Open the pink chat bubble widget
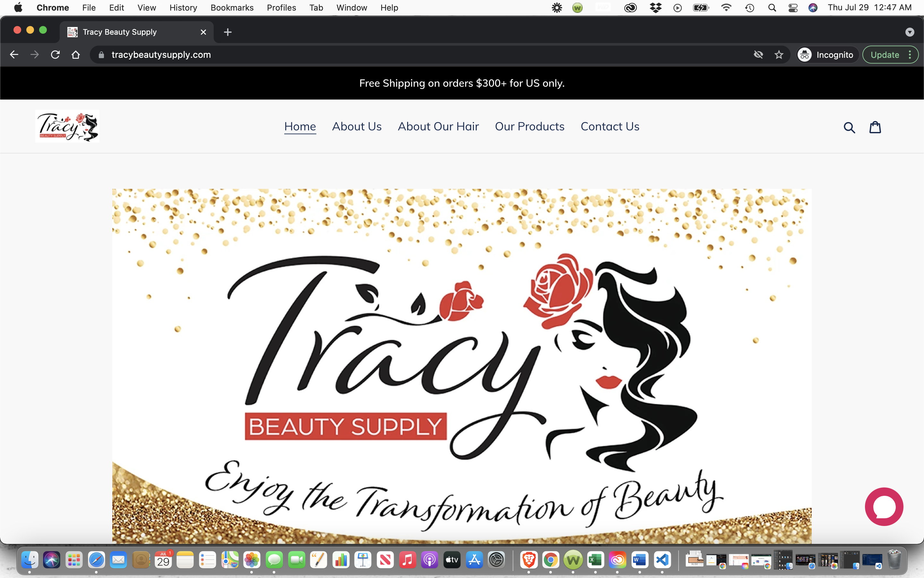The image size is (924, 578). (x=884, y=506)
